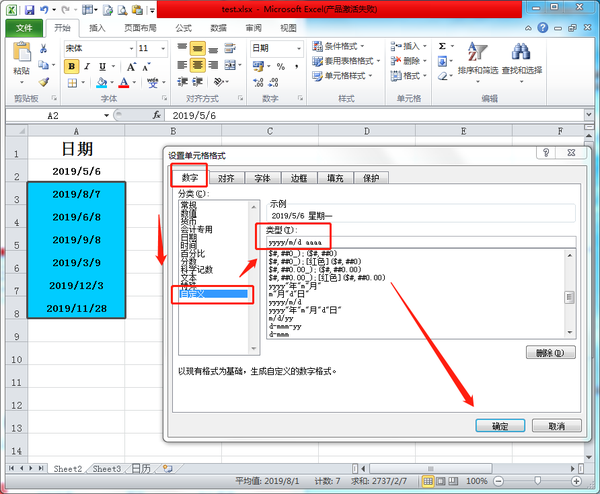Switch to the Sheet3 worksheet tab
Image resolution: width=600 pixels, height=494 pixels.
[106, 469]
